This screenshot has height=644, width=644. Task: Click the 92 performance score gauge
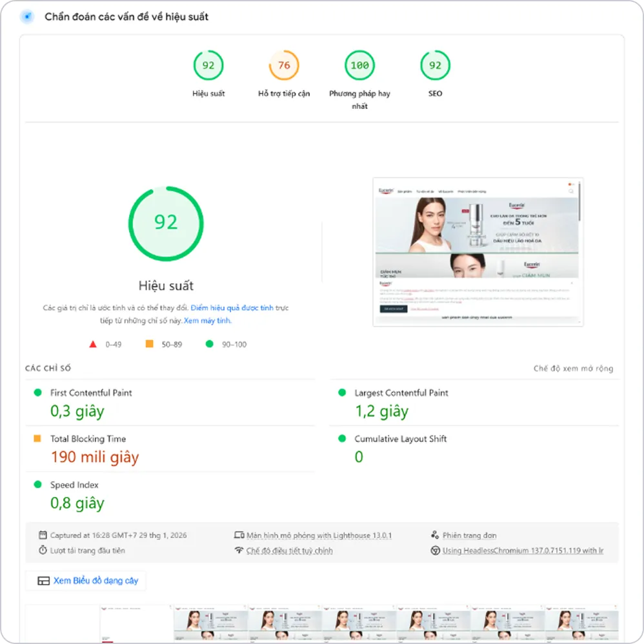[x=166, y=223]
